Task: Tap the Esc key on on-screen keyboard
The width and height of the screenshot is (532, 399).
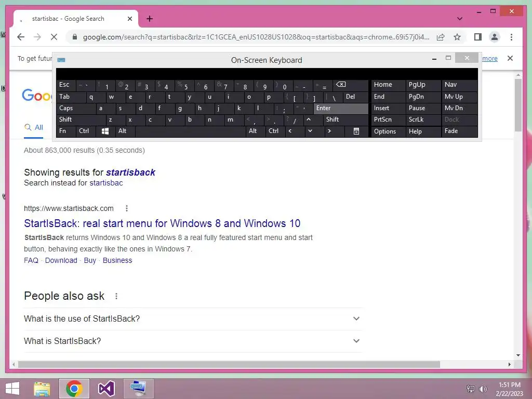Action: (66, 85)
